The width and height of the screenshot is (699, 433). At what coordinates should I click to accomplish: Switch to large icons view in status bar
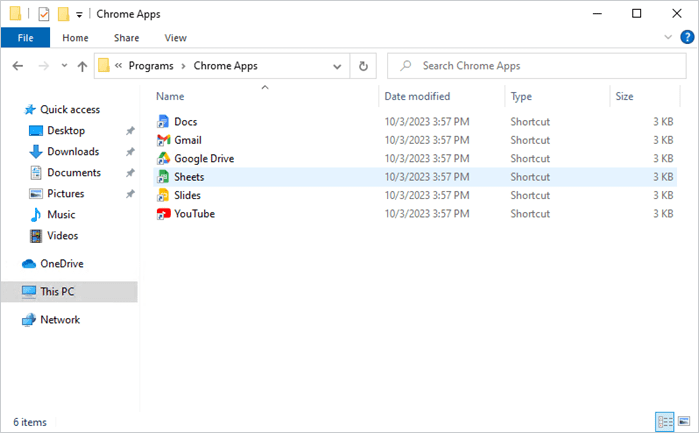(x=684, y=421)
